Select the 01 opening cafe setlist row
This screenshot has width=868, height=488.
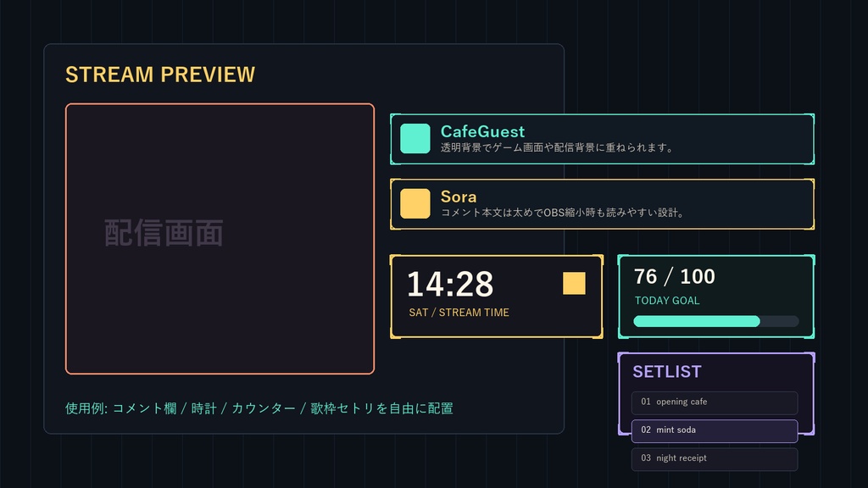pos(715,402)
